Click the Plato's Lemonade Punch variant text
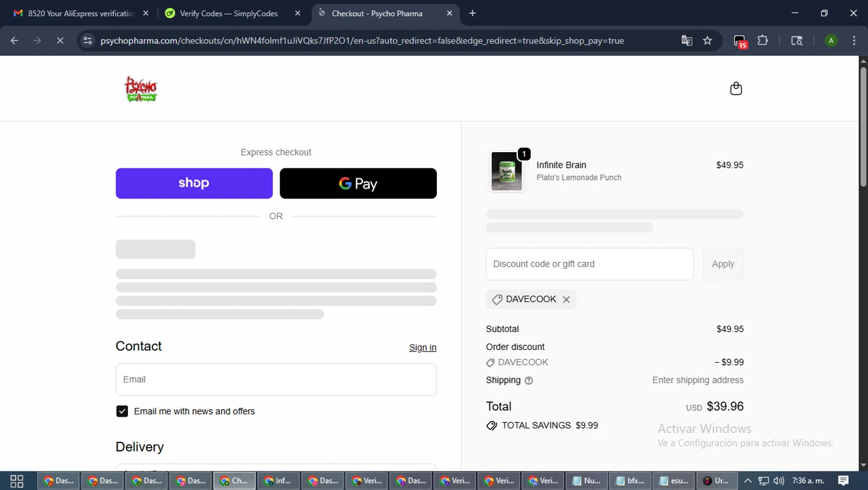This screenshot has height=490, width=868. (x=579, y=178)
